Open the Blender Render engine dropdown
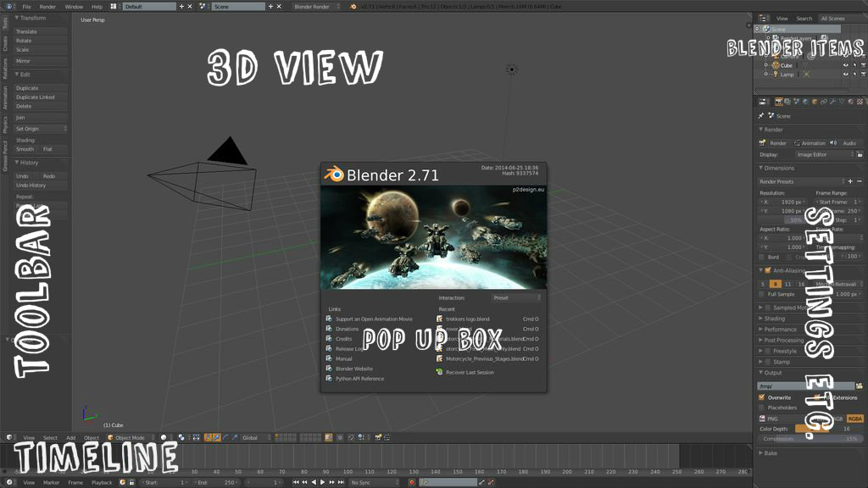The height and width of the screenshot is (488, 868). (316, 7)
